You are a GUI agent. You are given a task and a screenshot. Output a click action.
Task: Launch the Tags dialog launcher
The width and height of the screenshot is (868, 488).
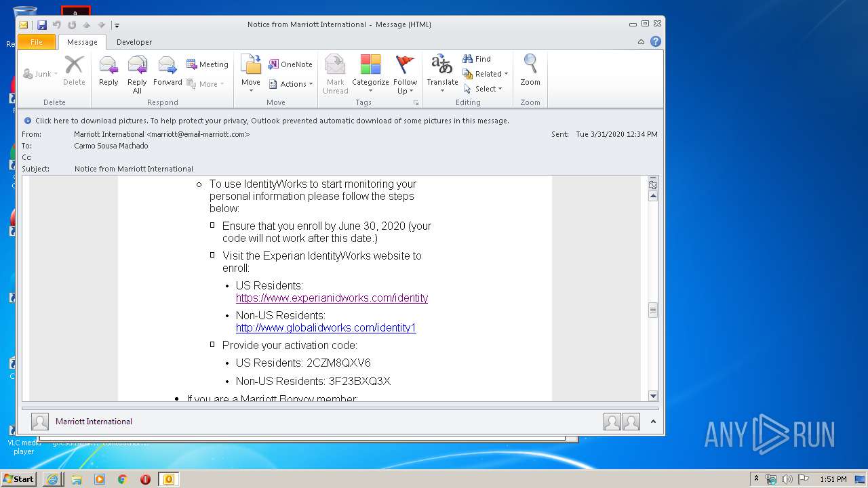click(x=416, y=103)
